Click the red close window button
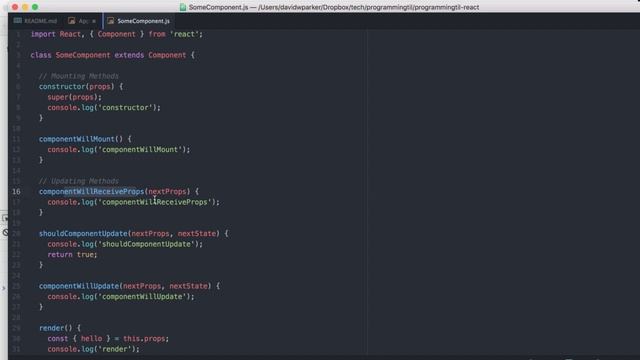The height and width of the screenshot is (360, 640). [x=15, y=7]
